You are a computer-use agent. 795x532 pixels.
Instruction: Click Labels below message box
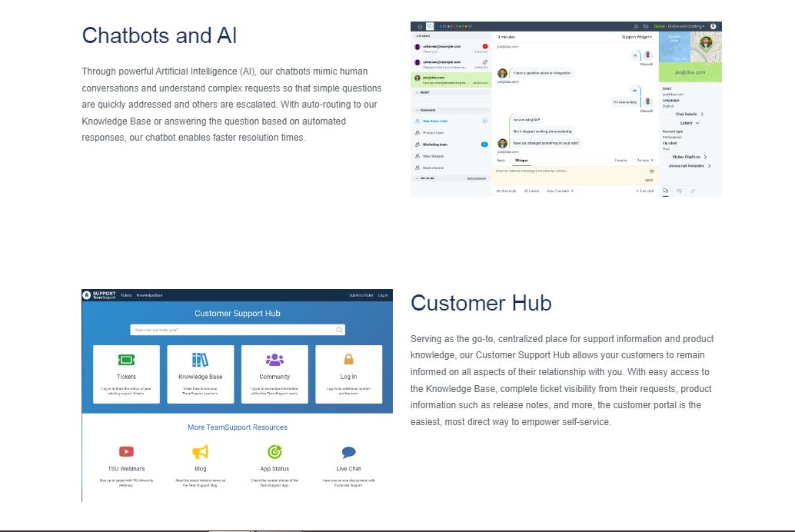tap(532, 191)
